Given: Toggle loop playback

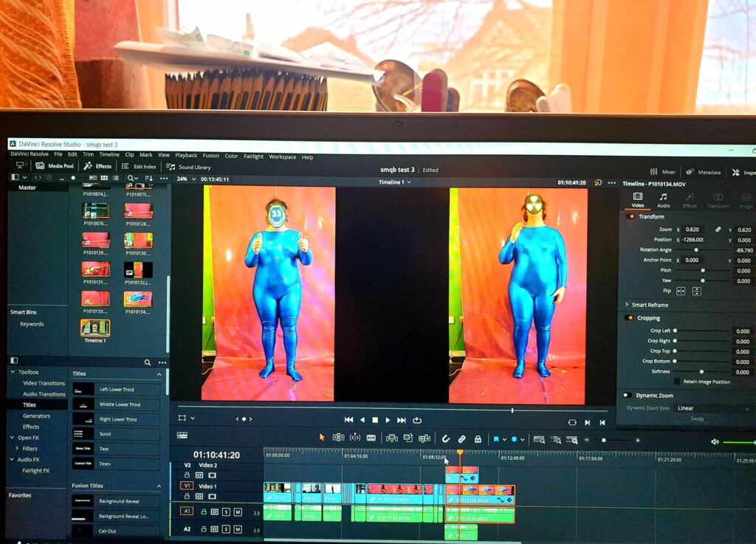Looking at the screenshot, I should point(418,420).
